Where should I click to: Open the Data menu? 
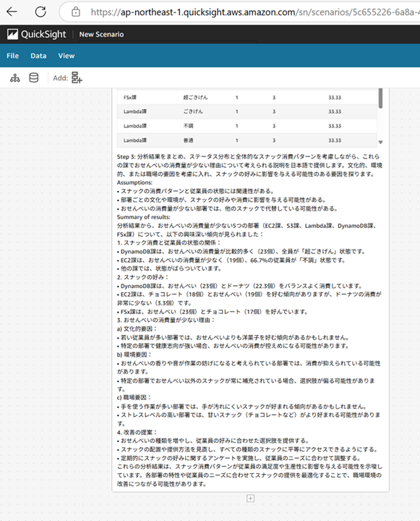38,56
